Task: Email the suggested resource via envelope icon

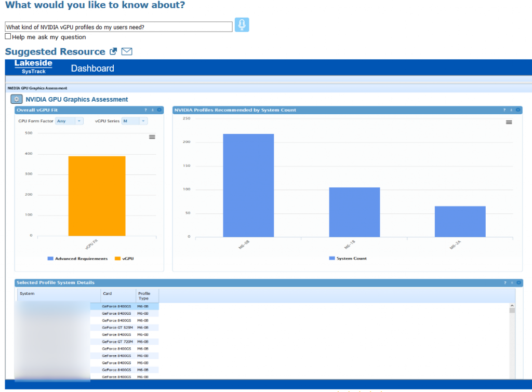Action: [x=127, y=51]
